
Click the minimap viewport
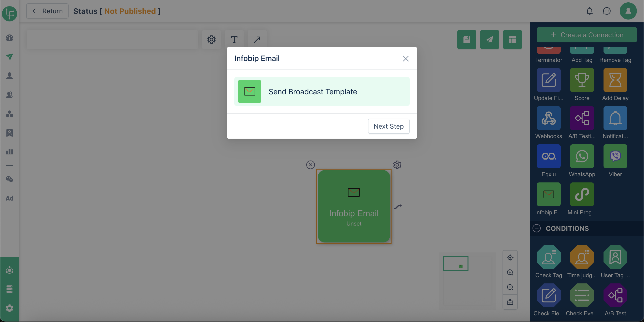456,264
